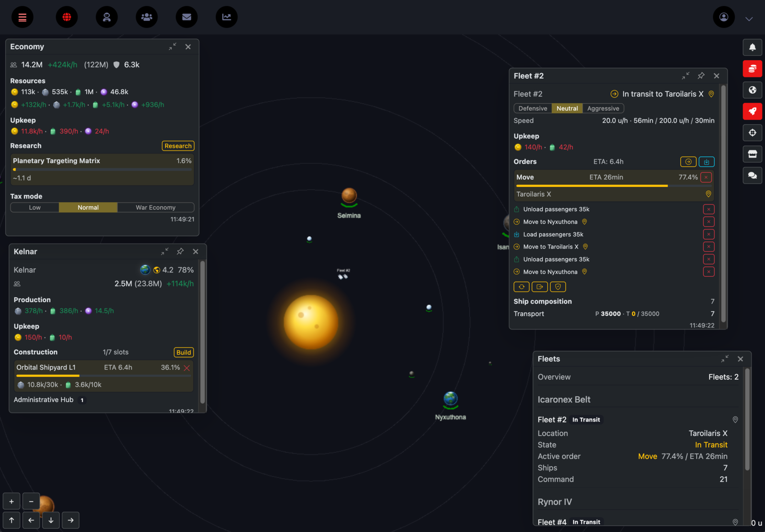This screenshot has height=532, width=765.
Task: Click the Administrative Hub building entry
Action: [x=50, y=400]
